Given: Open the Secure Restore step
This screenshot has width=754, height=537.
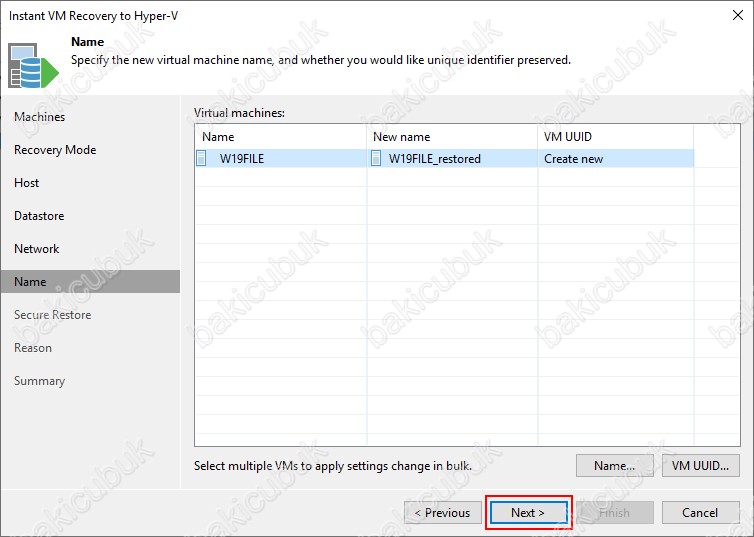Looking at the screenshot, I should (52, 315).
